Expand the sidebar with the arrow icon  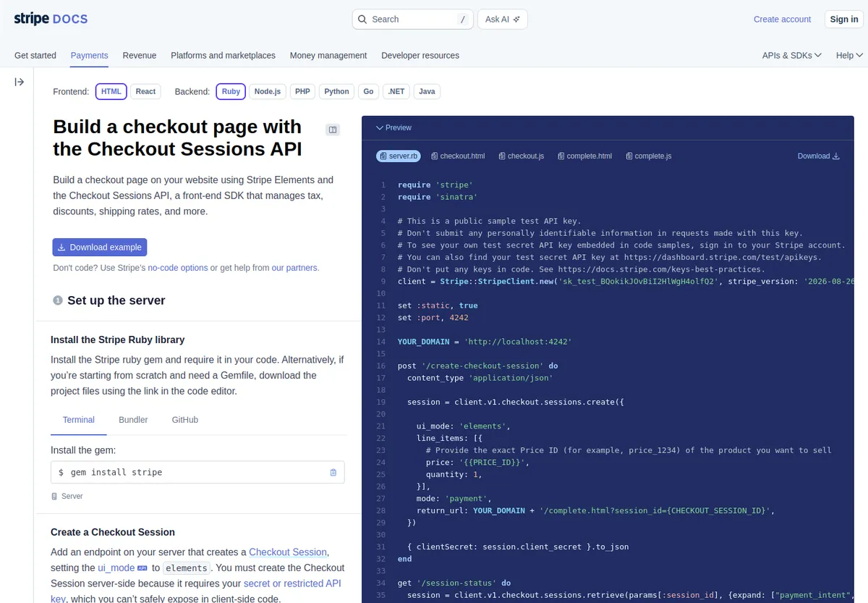(20, 82)
